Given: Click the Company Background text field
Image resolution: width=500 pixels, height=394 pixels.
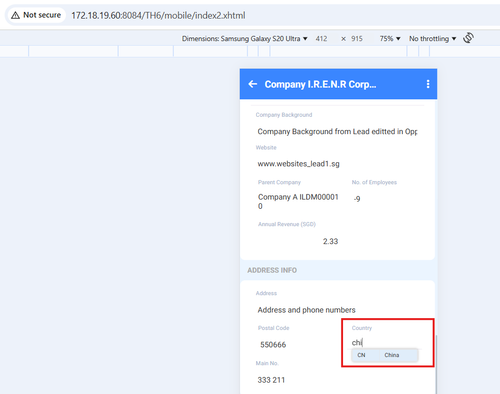Looking at the screenshot, I should coord(337,131).
